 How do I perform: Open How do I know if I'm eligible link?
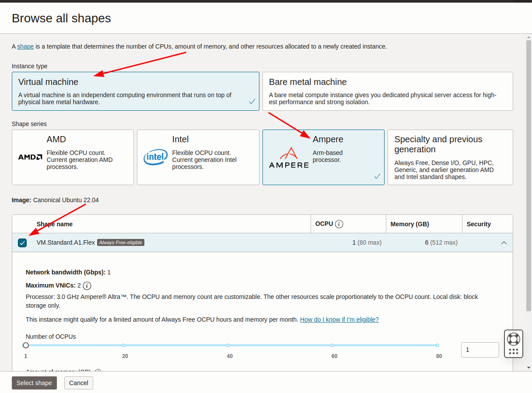coord(339,319)
